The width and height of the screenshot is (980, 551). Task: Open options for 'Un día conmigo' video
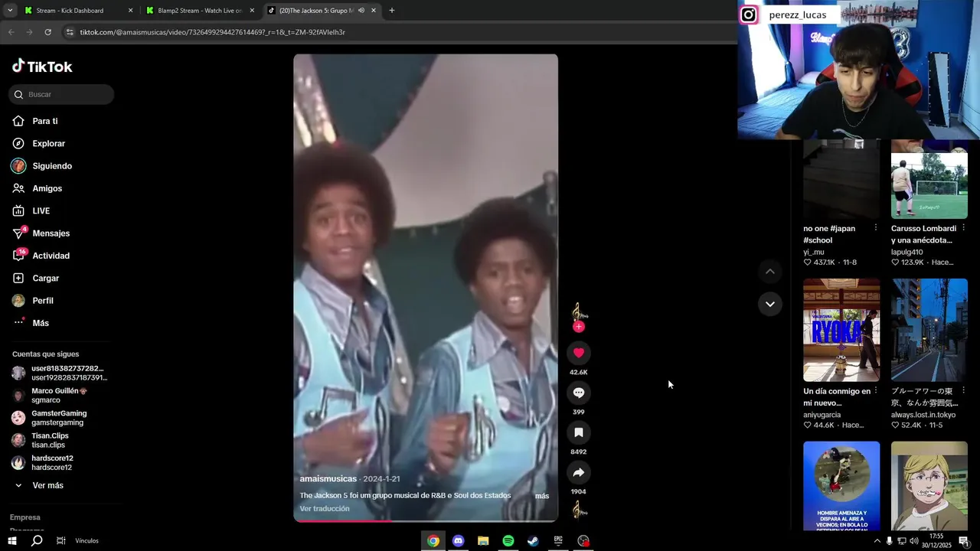(876, 391)
